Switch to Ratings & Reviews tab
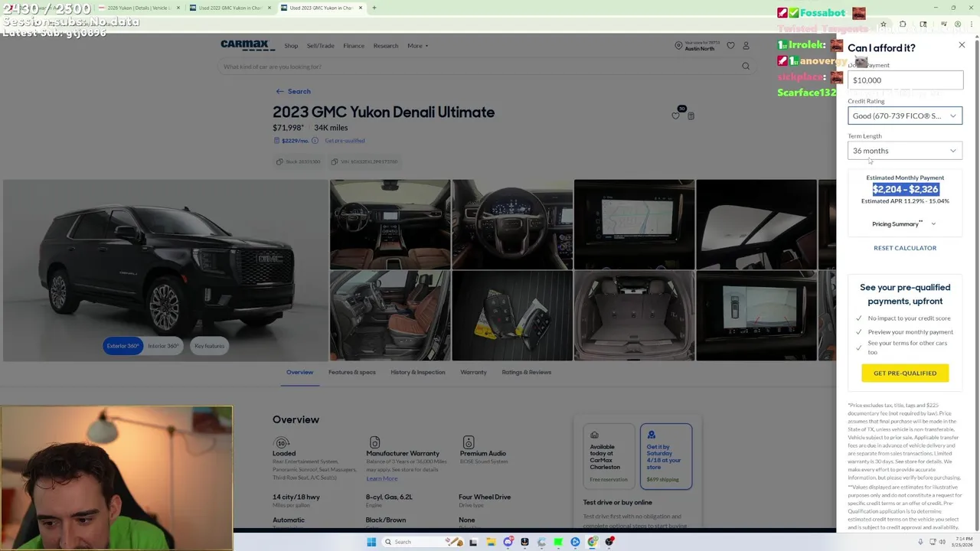 [x=526, y=373]
